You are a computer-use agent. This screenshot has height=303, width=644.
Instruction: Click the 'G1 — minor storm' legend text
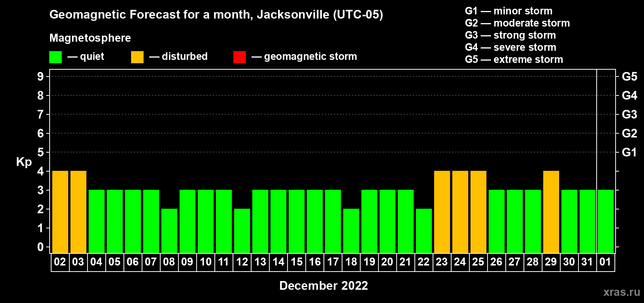(x=509, y=11)
